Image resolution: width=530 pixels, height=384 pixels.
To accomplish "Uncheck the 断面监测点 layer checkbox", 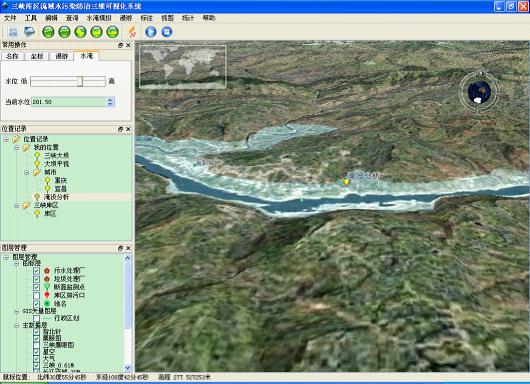I will coord(37,287).
